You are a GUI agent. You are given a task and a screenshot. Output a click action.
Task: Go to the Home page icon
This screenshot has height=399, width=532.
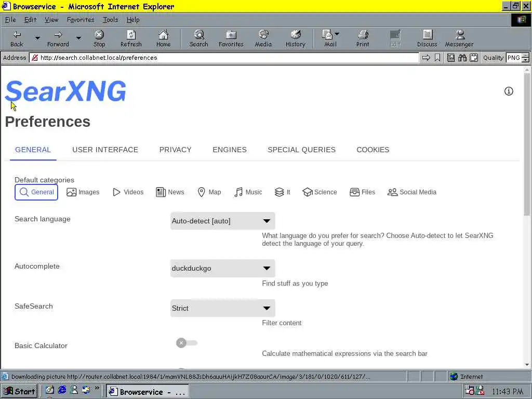[x=163, y=38]
